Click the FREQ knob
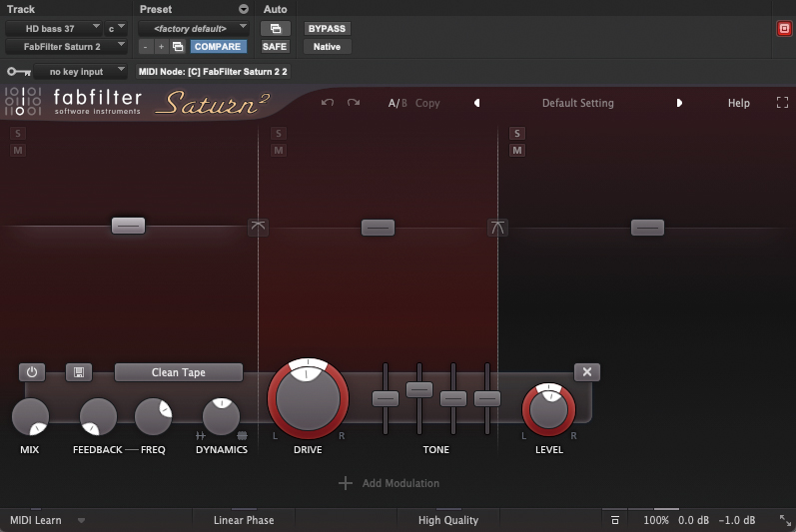Viewport: 796px width, 532px height. tap(153, 416)
